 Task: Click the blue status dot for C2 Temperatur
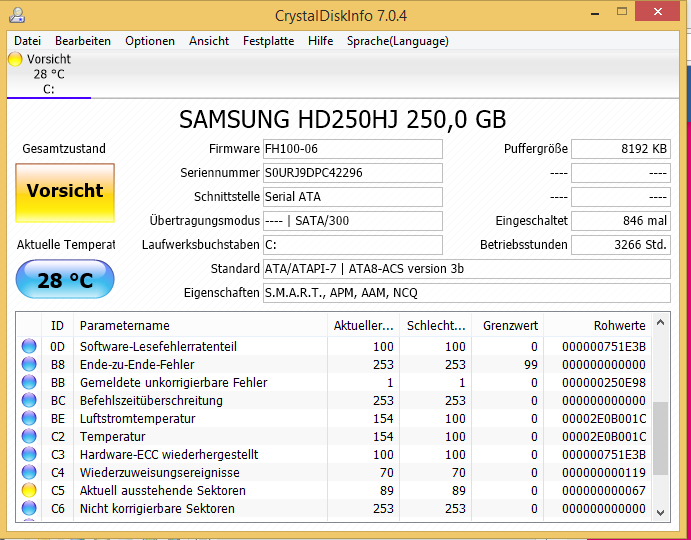29,436
